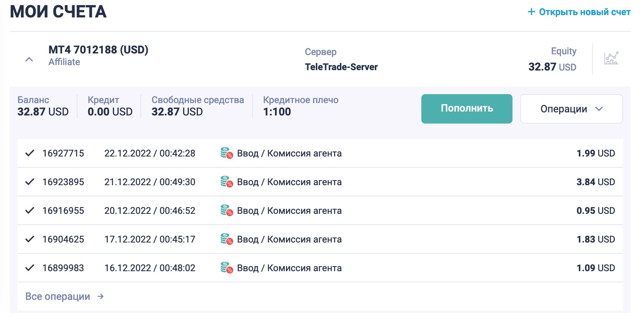The height and width of the screenshot is (313, 644).
Task: Click the commission coin icon dated 21.12.2022
Action: [x=227, y=182]
